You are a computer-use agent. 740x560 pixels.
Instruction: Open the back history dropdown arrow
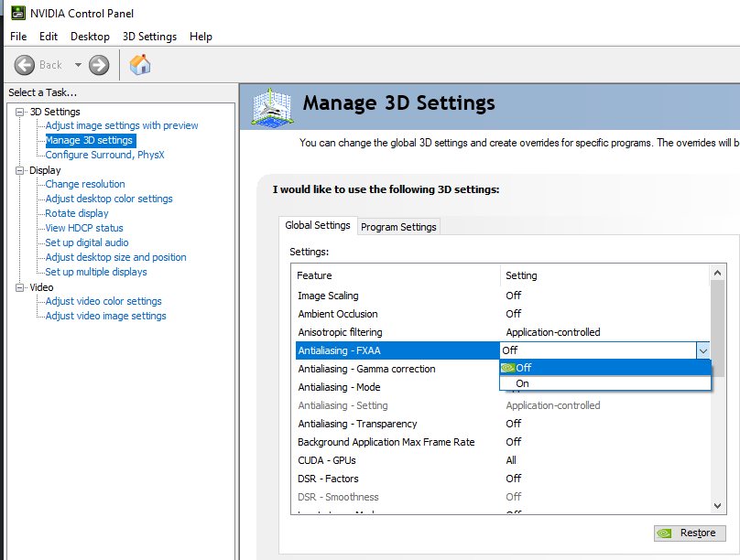click(x=78, y=65)
